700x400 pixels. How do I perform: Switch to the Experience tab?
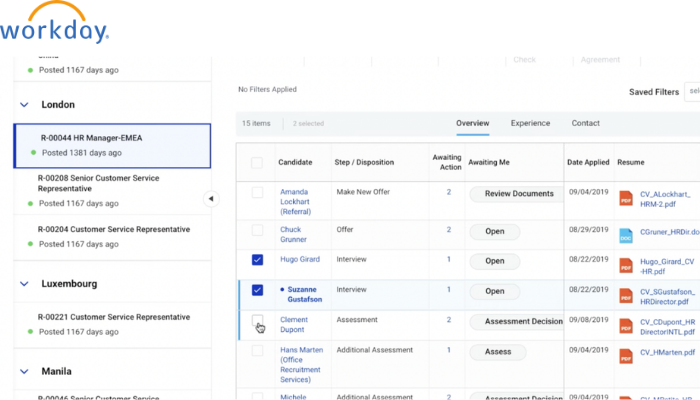(x=530, y=123)
